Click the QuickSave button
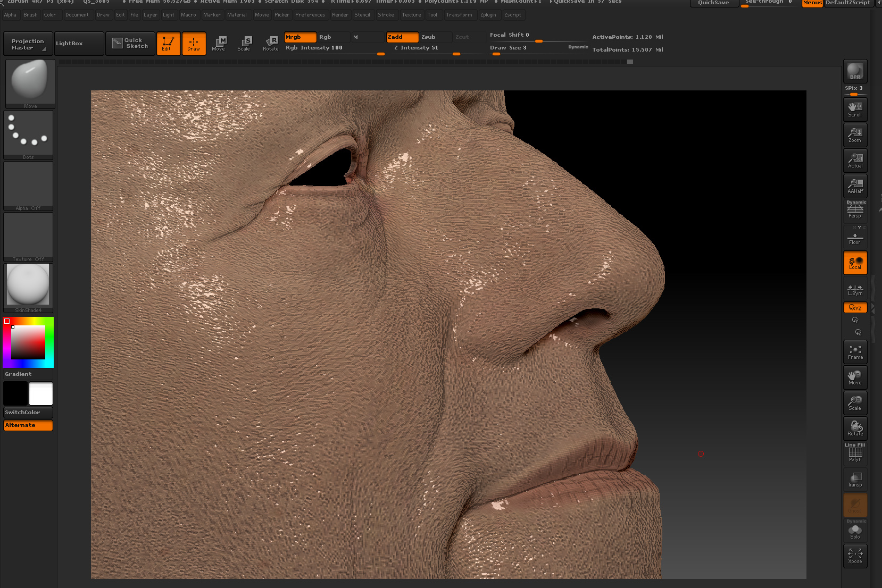 click(713, 3)
